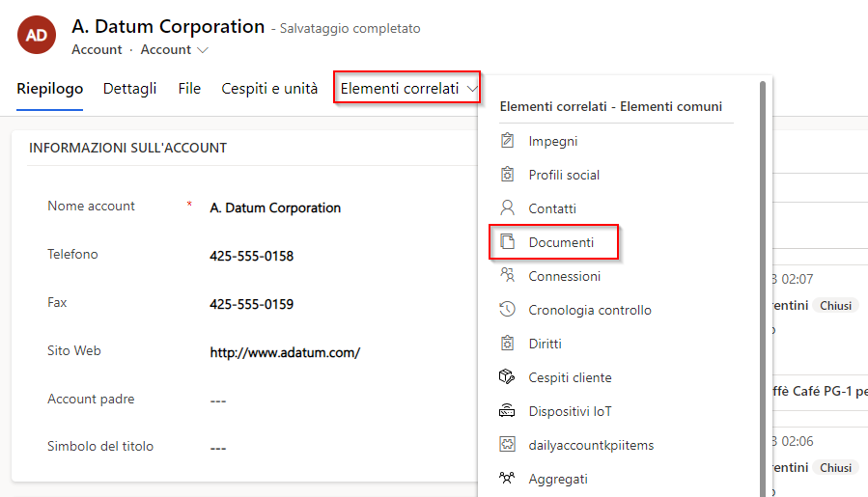
Task: Open the Cespiti e unità tab
Action: (x=269, y=89)
